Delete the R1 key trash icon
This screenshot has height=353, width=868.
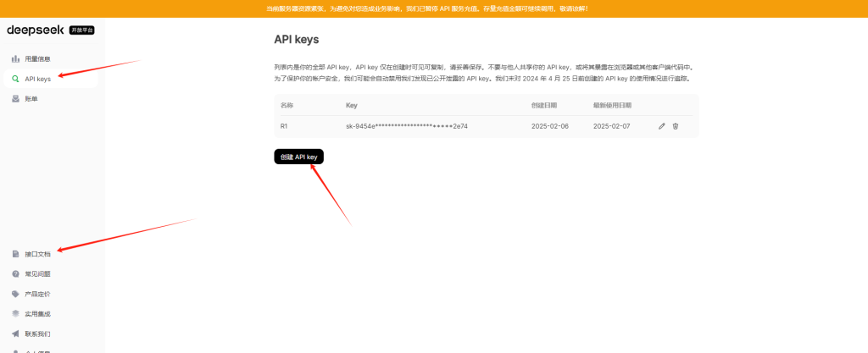click(x=676, y=126)
